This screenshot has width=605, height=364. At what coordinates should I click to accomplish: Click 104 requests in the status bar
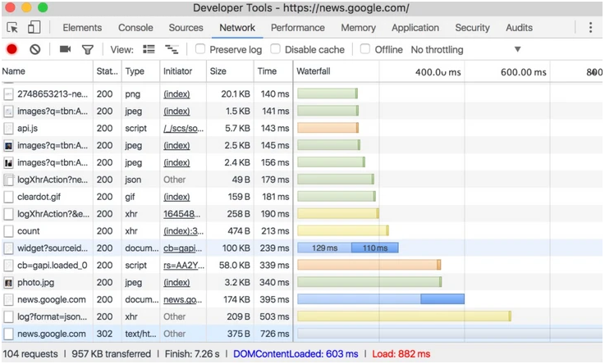pos(30,354)
